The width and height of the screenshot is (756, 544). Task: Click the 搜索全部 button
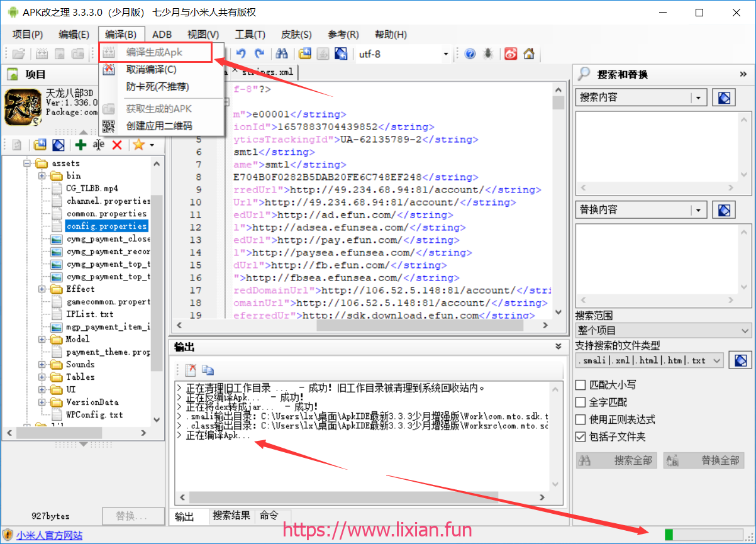click(616, 460)
